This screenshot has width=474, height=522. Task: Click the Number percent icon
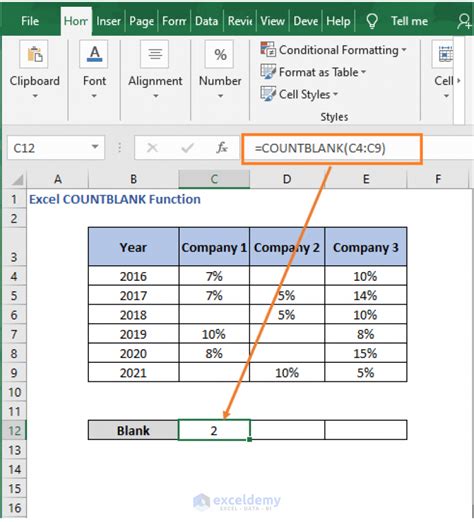coord(220,54)
